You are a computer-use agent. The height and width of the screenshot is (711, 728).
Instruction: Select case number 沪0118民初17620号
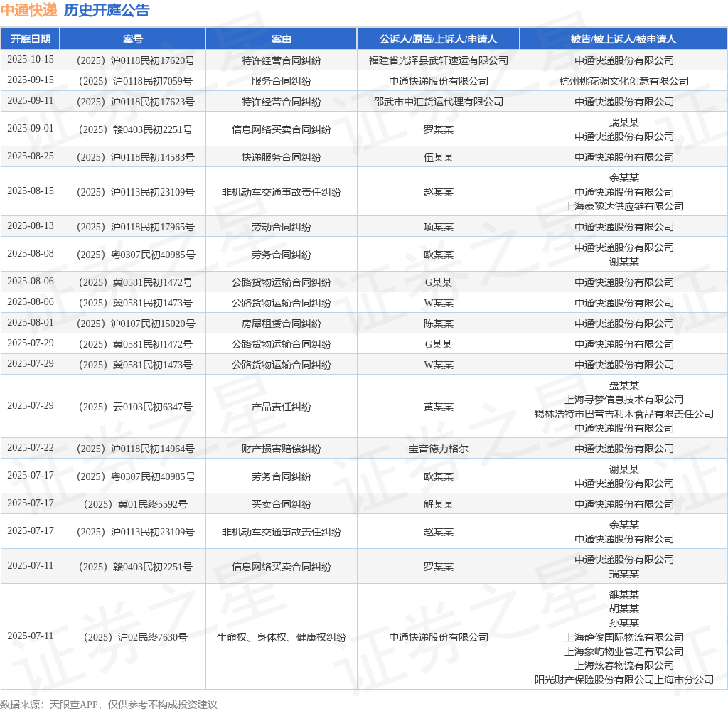click(x=136, y=60)
